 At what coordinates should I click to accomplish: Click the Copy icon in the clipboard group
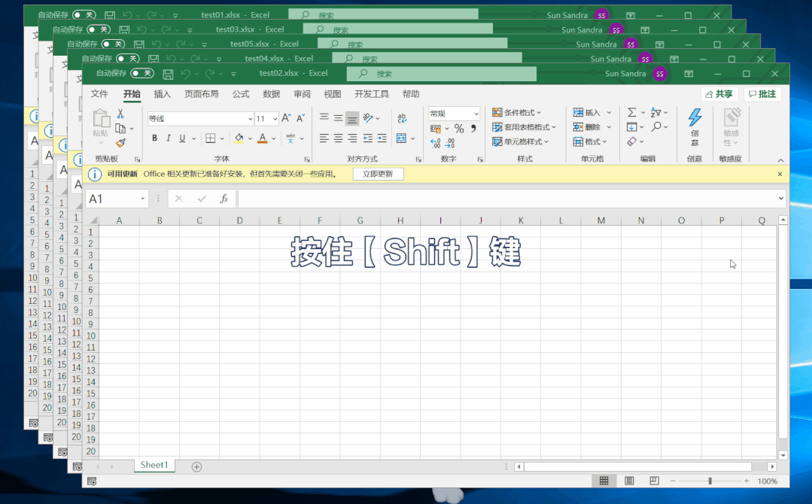[120, 129]
